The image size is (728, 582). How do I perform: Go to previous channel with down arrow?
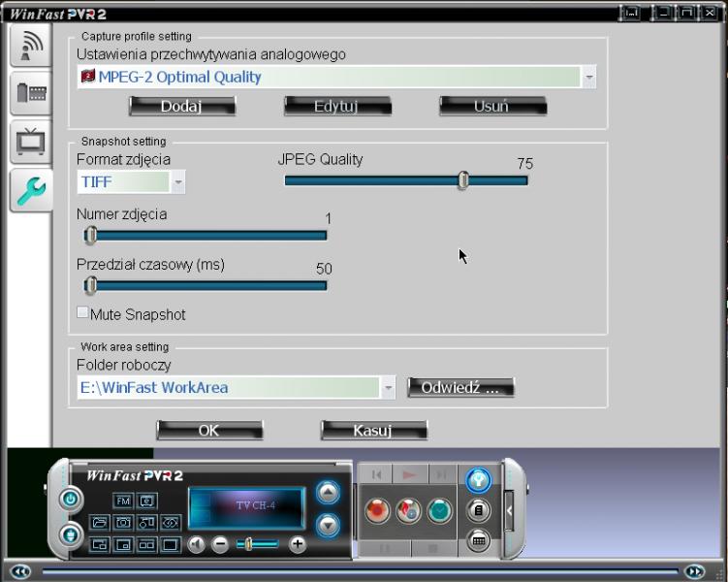(328, 526)
